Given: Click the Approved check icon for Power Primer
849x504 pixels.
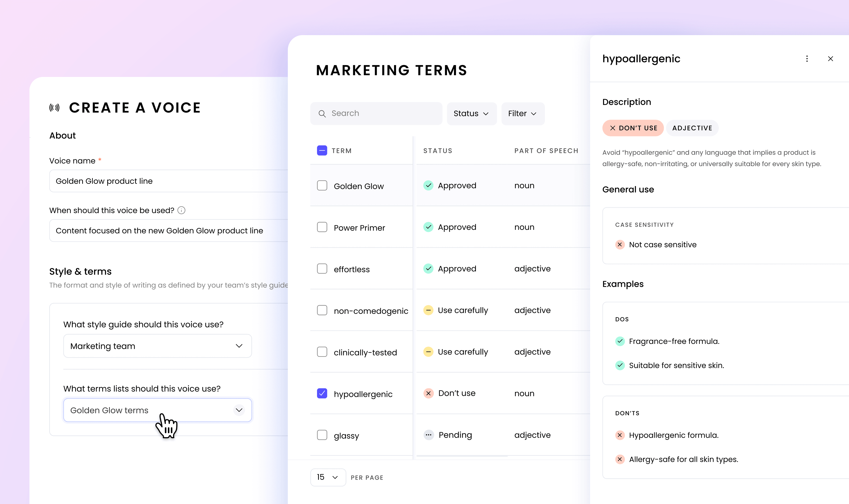Looking at the screenshot, I should pyautogui.click(x=428, y=227).
